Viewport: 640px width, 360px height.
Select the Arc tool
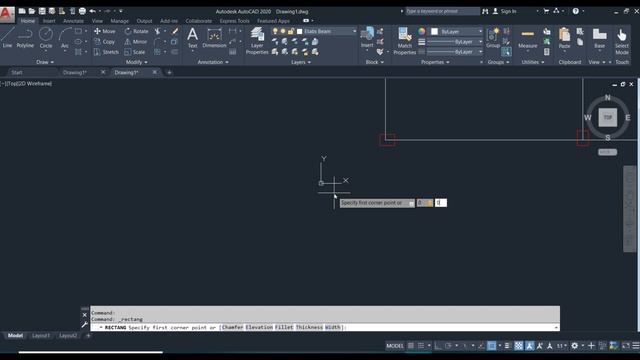tap(64, 38)
